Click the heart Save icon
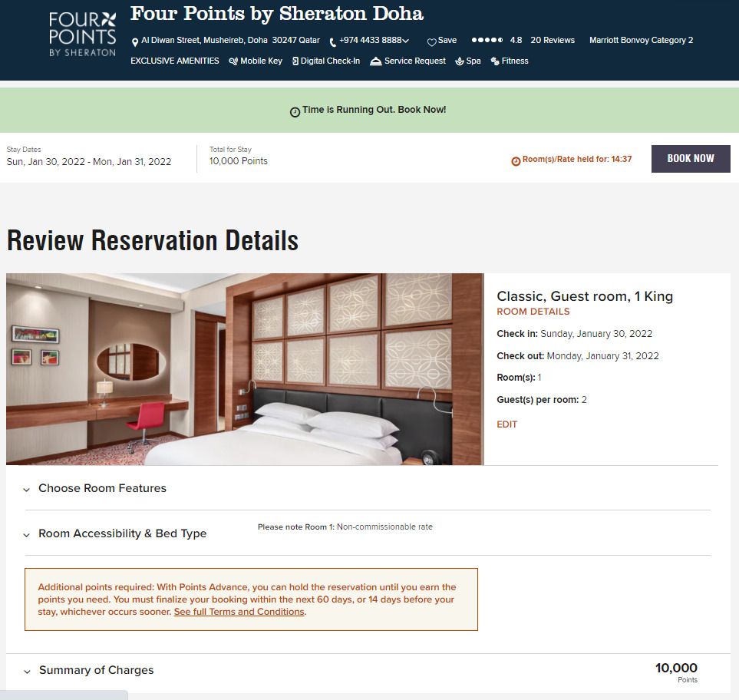 (x=431, y=42)
